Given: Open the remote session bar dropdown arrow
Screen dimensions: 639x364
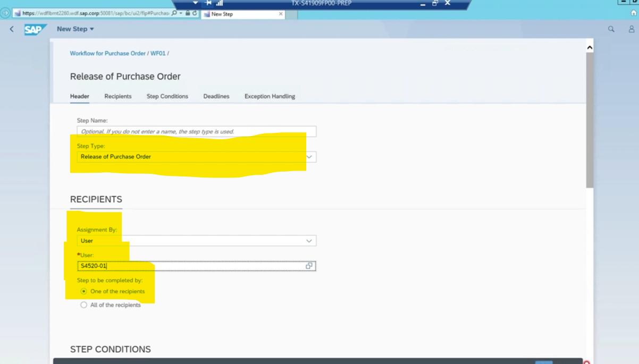Looking at the screenshot, I should tap(195, 3).
